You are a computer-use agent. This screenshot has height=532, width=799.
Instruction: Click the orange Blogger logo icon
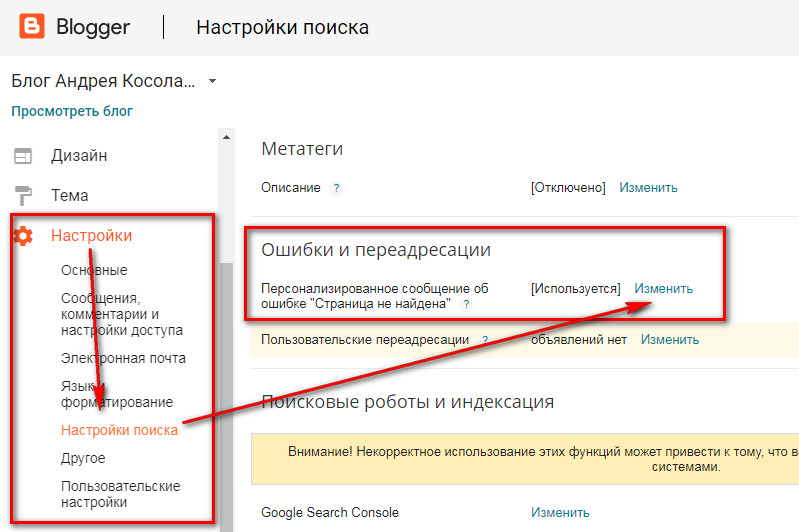[32, 26]
